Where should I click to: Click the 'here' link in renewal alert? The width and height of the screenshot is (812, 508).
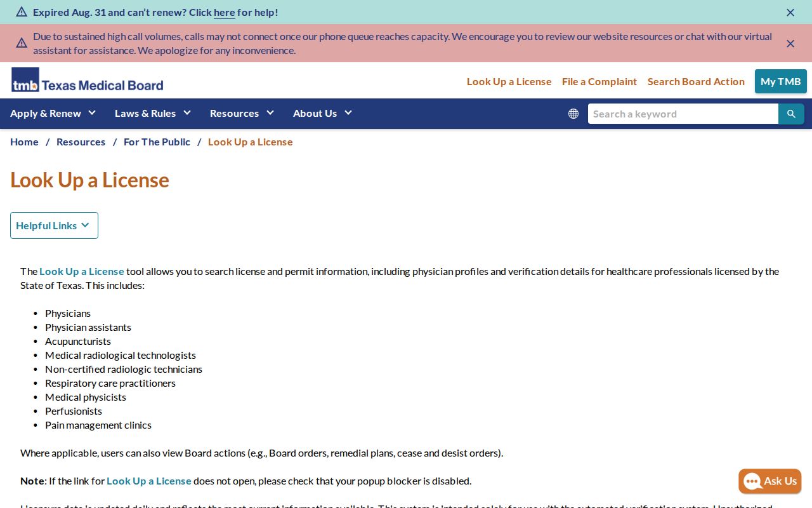pos(225,12)
